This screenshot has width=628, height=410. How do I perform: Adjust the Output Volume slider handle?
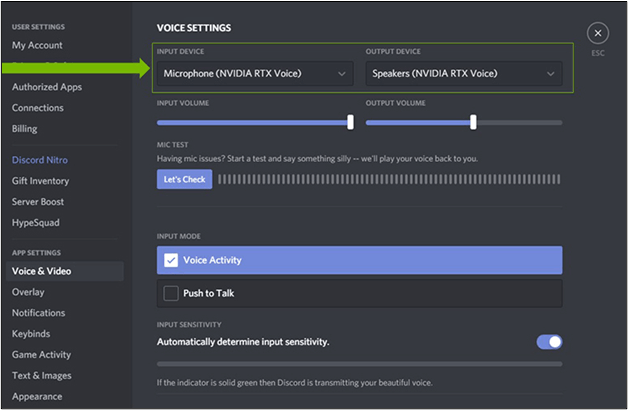click(473, 122)
